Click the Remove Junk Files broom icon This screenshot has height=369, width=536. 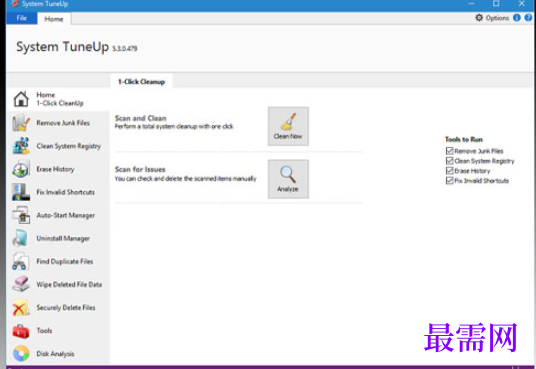[21, 123]
